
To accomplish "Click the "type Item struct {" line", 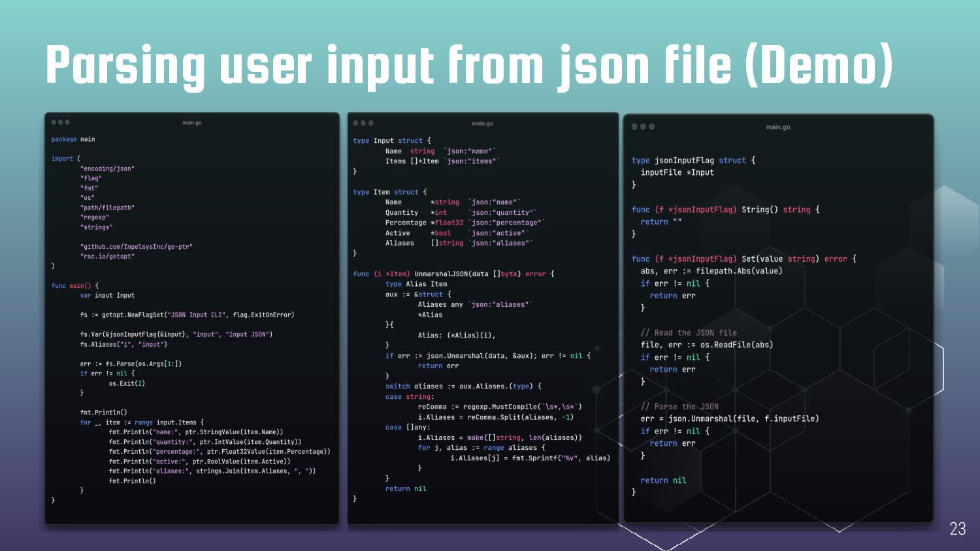I will [x=390, y=192].
